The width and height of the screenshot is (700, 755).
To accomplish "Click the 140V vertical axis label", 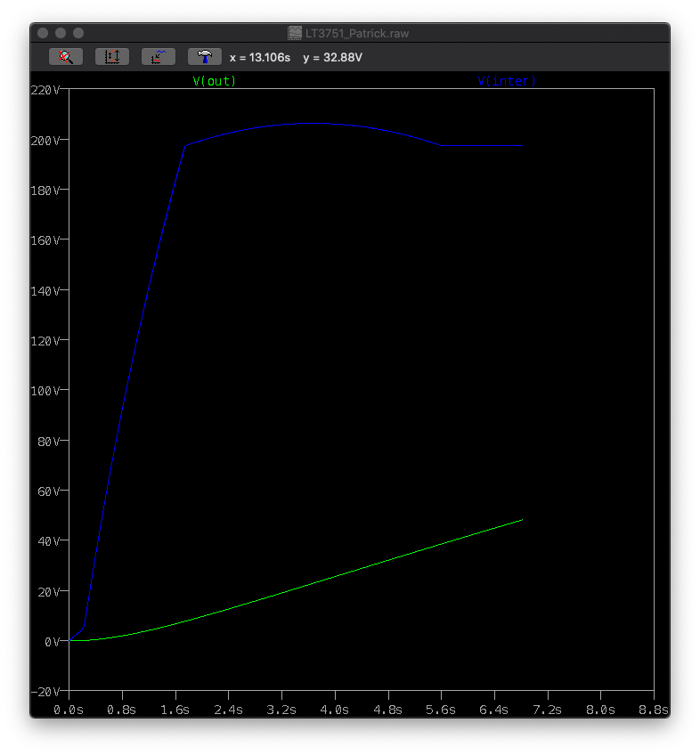I will pyautogui.click(x=45, y=291).
